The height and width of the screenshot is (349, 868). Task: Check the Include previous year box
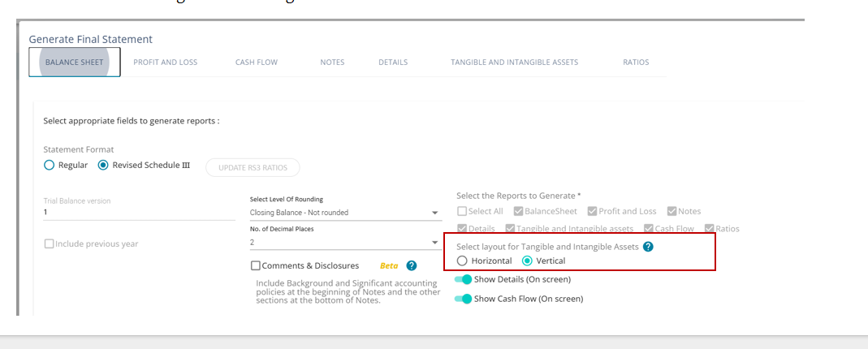[49, 243]
